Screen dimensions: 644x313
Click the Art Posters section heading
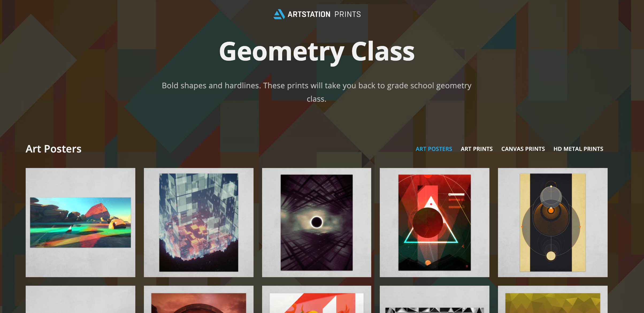[53, 149]
